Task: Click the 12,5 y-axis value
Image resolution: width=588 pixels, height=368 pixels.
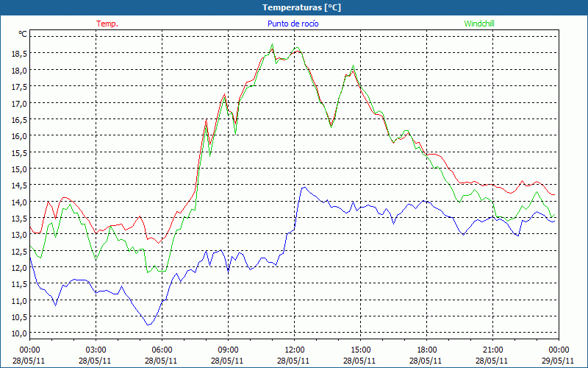Action: click(19, 252)
